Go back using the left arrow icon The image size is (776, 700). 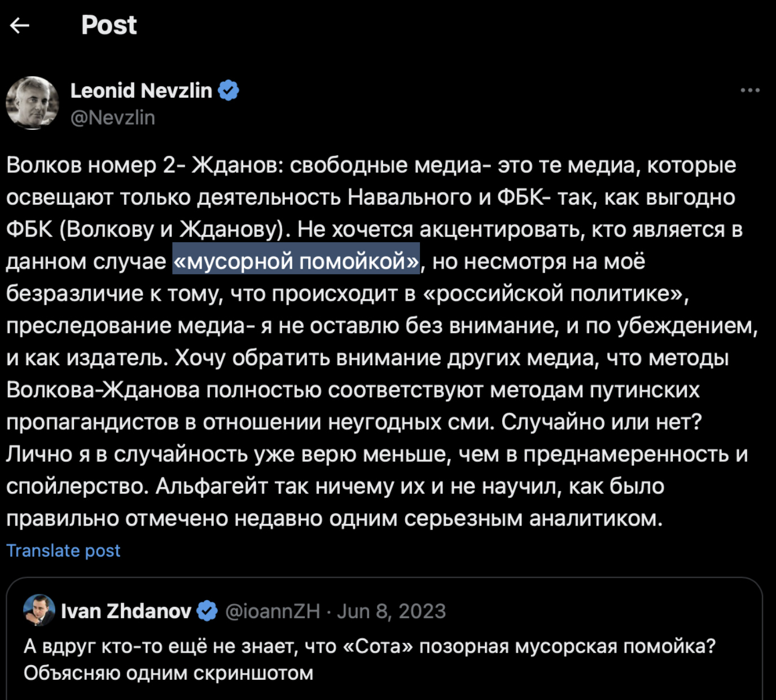click(x=20, y=25)
